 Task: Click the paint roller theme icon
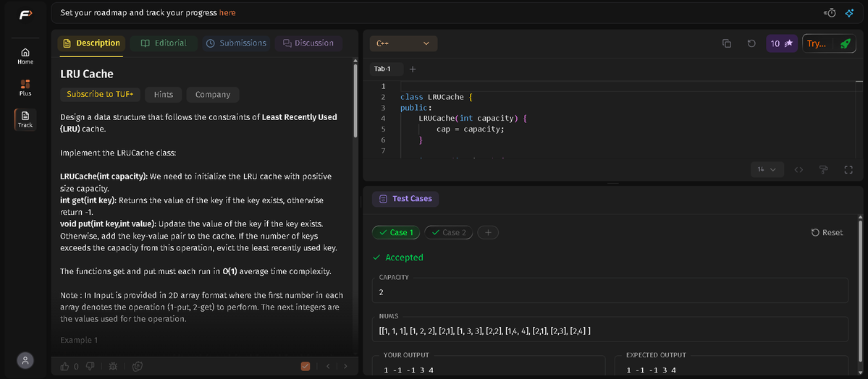point(823,170)
